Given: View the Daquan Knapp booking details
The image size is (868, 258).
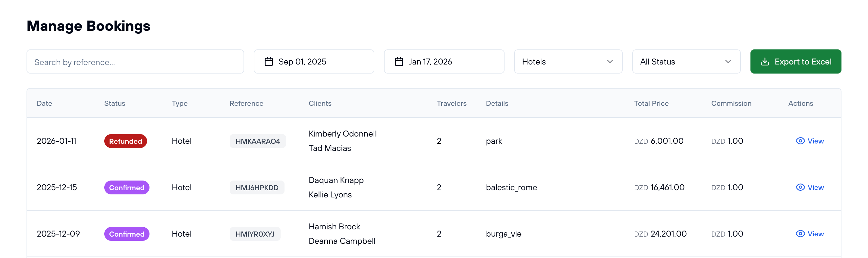Looking at the screenshot, I should click(x=815, y=187).
